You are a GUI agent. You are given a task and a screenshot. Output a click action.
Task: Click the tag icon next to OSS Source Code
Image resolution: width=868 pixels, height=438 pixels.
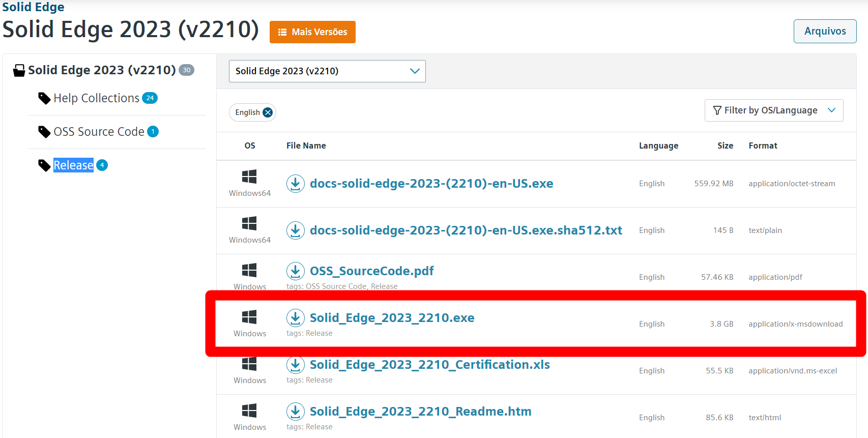[44, 132]
